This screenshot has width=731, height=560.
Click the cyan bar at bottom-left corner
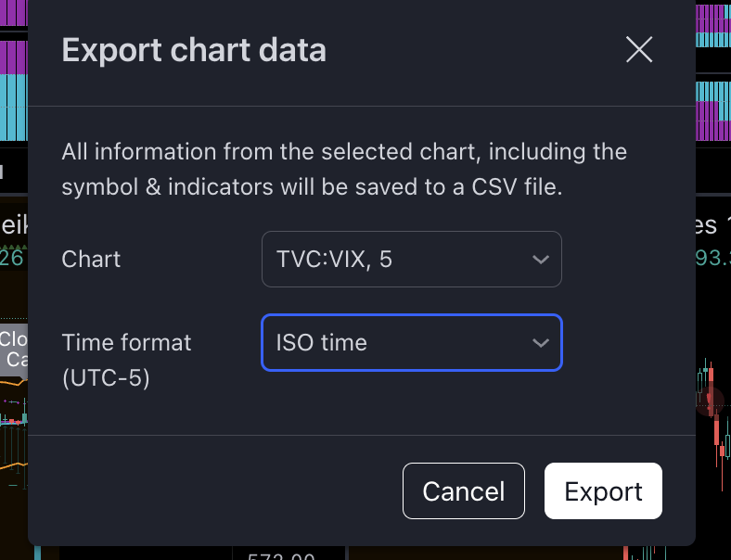37,553
